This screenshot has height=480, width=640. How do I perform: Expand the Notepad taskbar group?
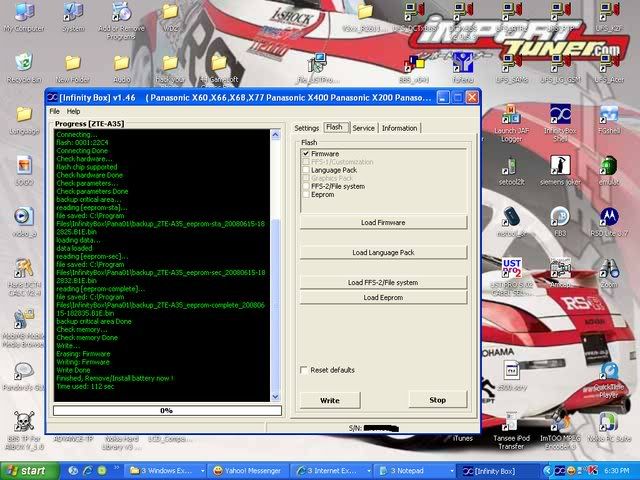point(451,471)
